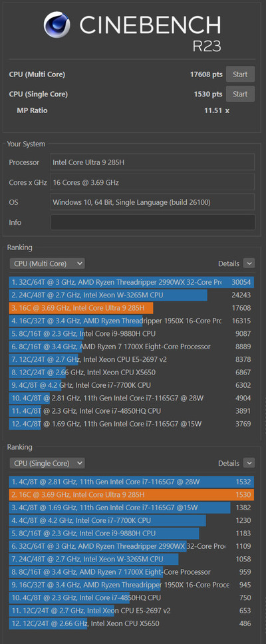Click the OS field showing Windows 10
266x644 pixels.
152,202
